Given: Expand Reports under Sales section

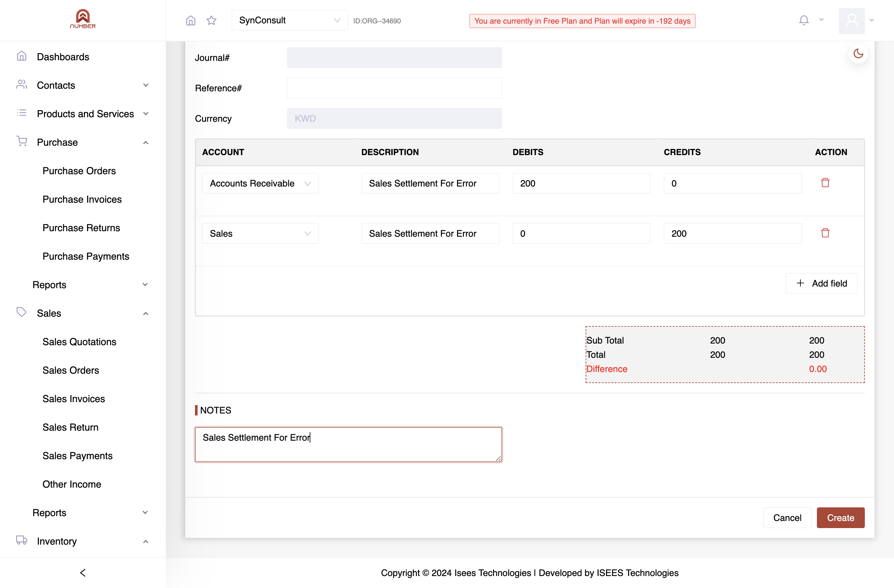Looking at the screenshot, I should [x=90, y=513].
